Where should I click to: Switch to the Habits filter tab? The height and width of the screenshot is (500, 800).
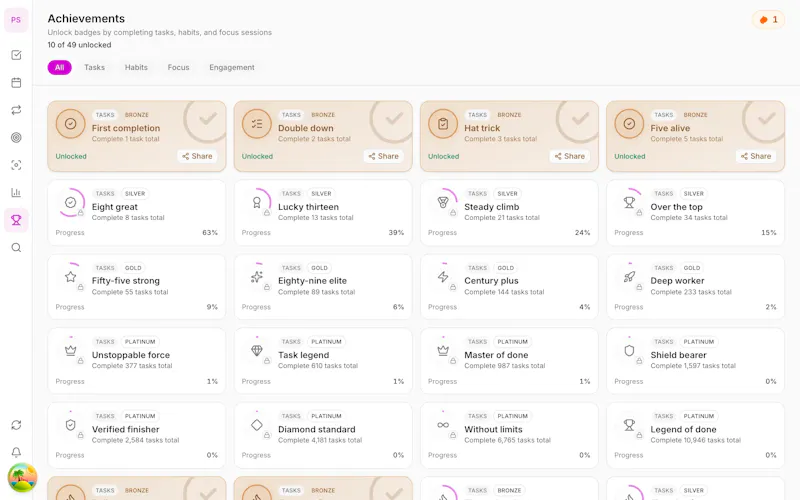[136, 67]
